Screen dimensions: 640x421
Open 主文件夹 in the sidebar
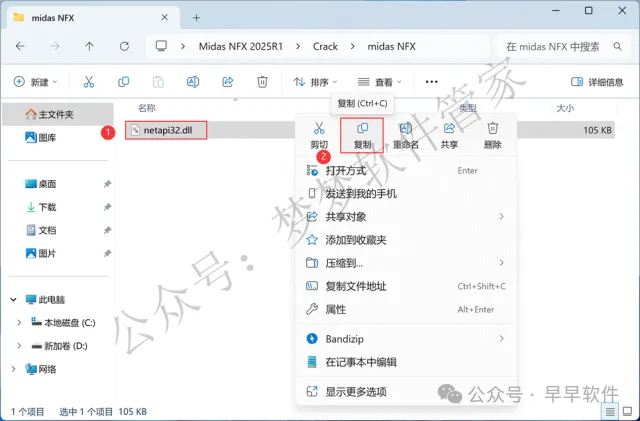[x=56, y=114]
